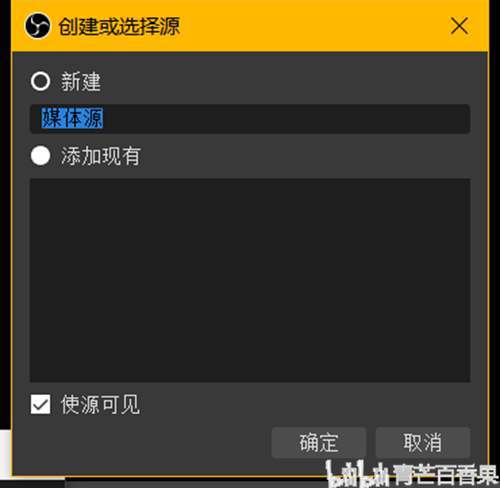Click the check mark in 使源可见 box
500x488 pixels.
[x=40, y=404]
